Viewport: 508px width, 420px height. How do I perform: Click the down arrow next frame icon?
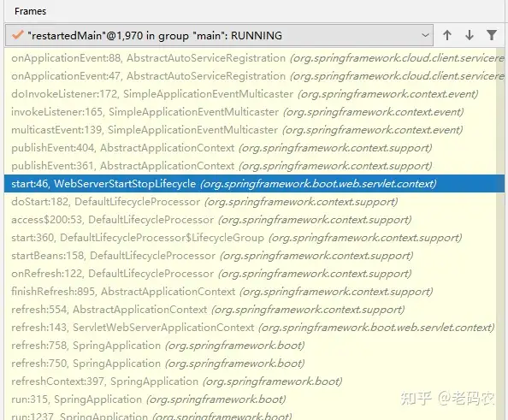[470, 35]
